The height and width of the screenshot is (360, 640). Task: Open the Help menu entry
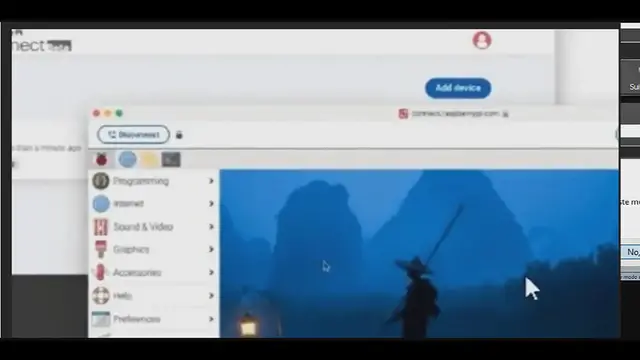(x=154, y=296)
